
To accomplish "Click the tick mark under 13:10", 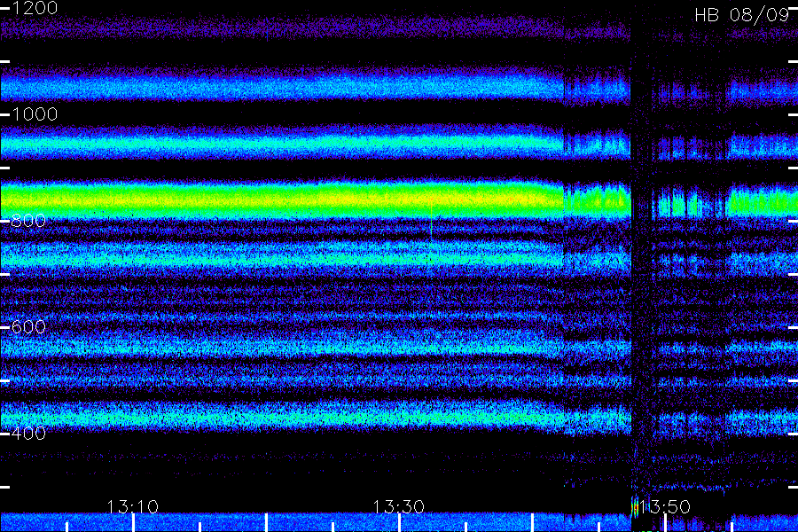I will point(133,523).
